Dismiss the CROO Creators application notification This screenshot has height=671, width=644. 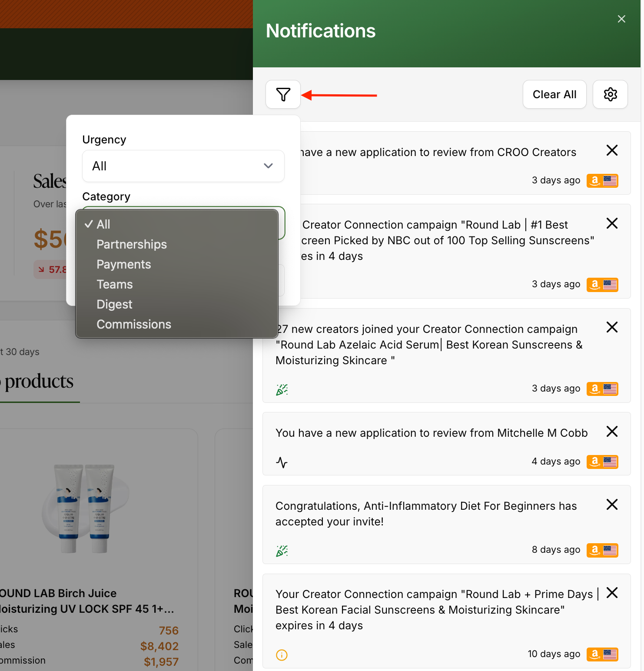click(612, 150)
